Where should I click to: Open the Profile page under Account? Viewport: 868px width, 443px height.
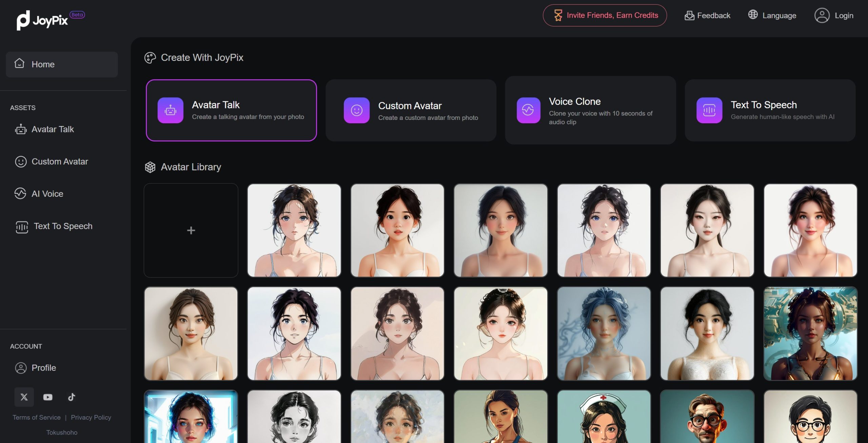44,368
